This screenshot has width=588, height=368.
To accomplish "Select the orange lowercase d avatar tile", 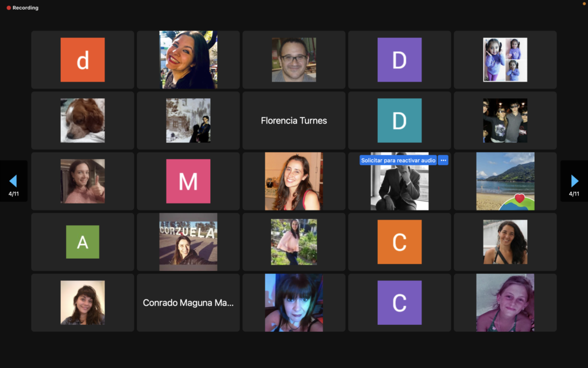I will (83, 60).
